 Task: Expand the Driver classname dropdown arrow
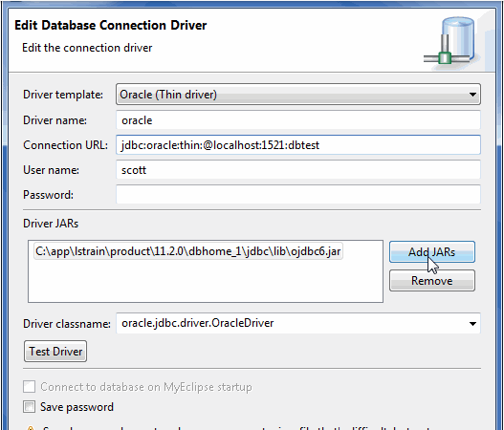(472, 323)
